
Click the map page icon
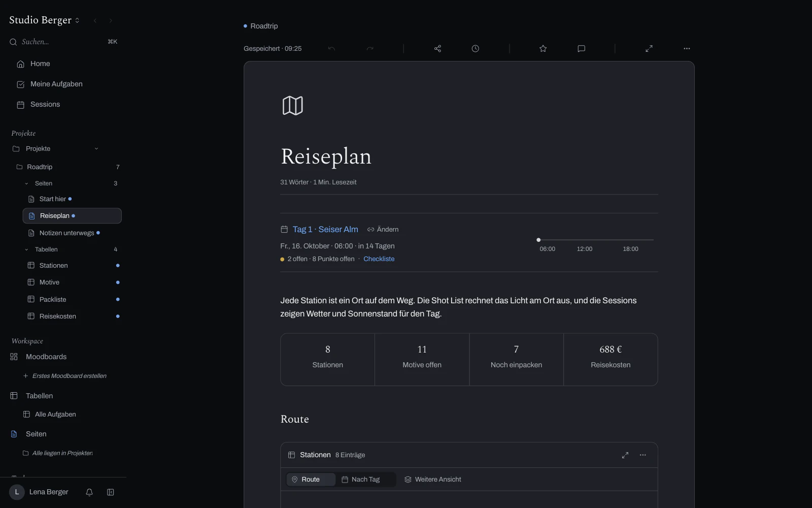[x=293, y=106]
